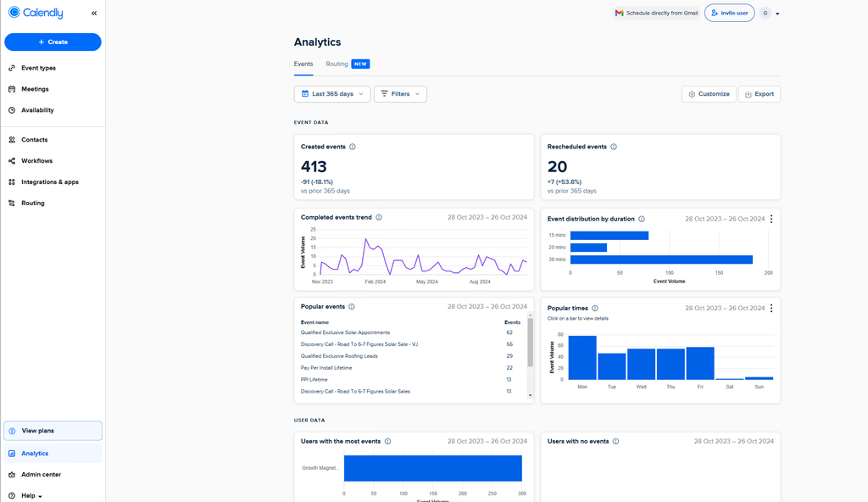Click the Invite user button

point(729,13)
